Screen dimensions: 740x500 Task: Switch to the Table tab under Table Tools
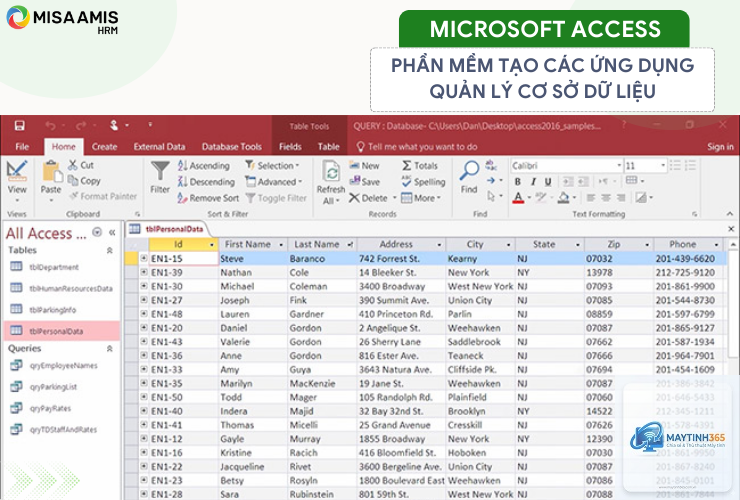(x=328, y=147)
